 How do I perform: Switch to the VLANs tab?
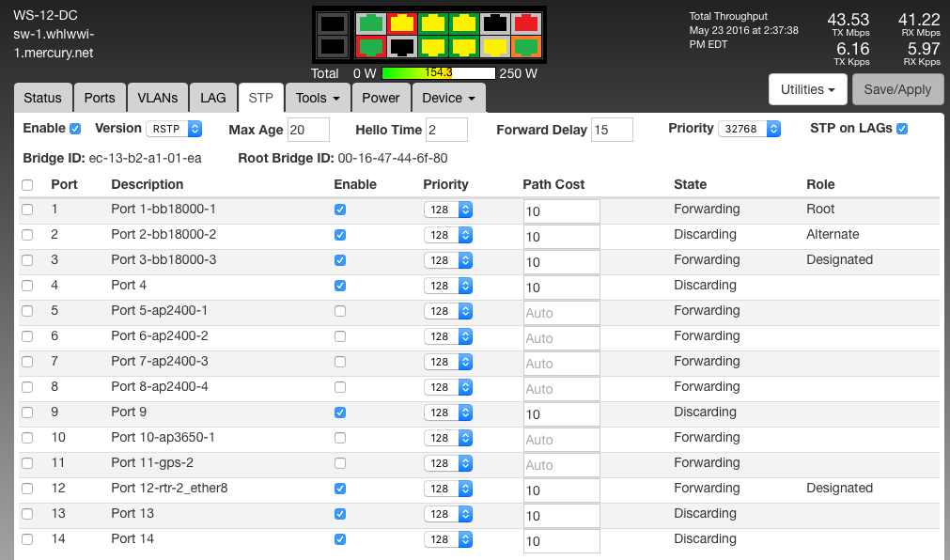(x=157, y=98)
